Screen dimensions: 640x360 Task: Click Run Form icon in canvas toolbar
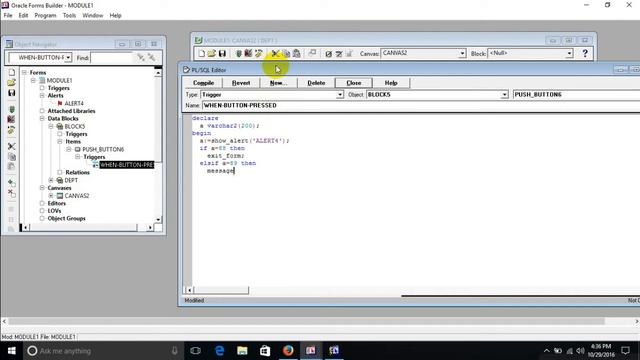pyautogui.click(x=239, y=53)
